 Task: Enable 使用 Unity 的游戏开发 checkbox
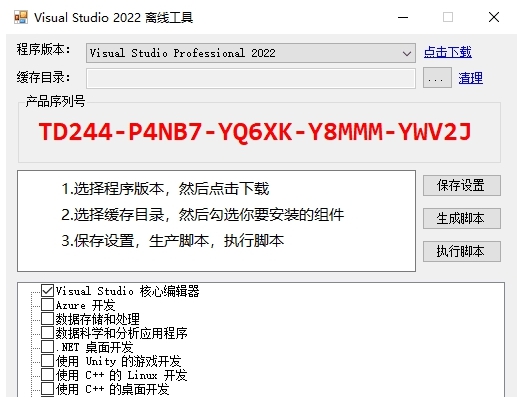pos(47,361)
